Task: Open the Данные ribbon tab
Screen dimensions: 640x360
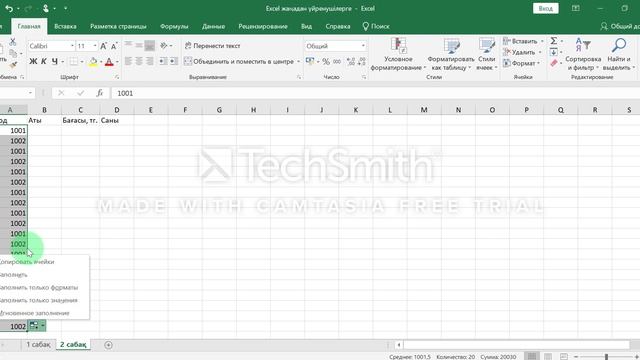Action: pos(213,26)
